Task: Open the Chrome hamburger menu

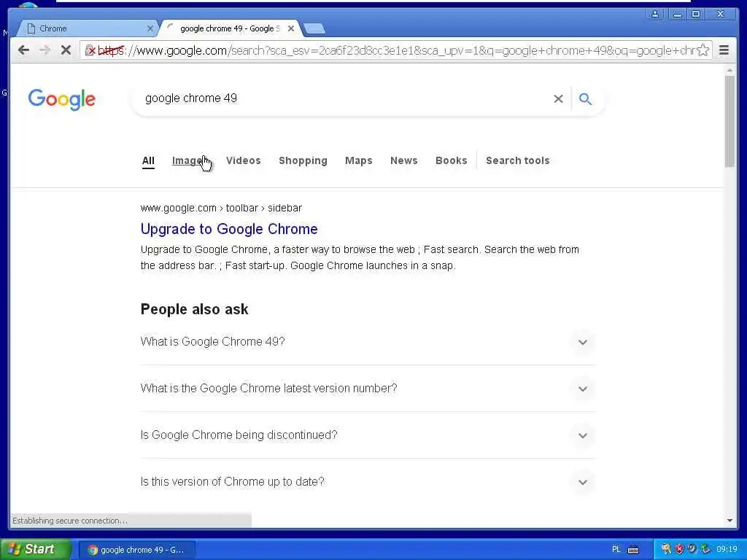Action: tap(724, 50)
